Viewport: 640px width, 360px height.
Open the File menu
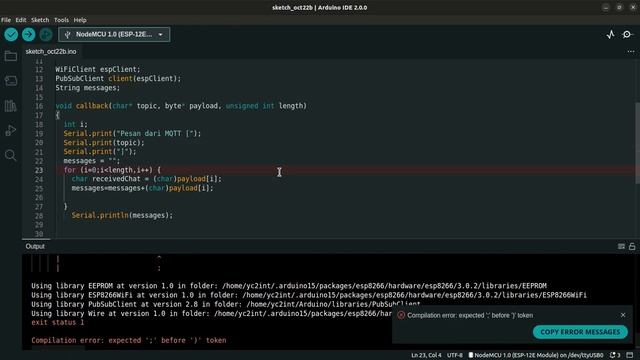tap(6, 20)
